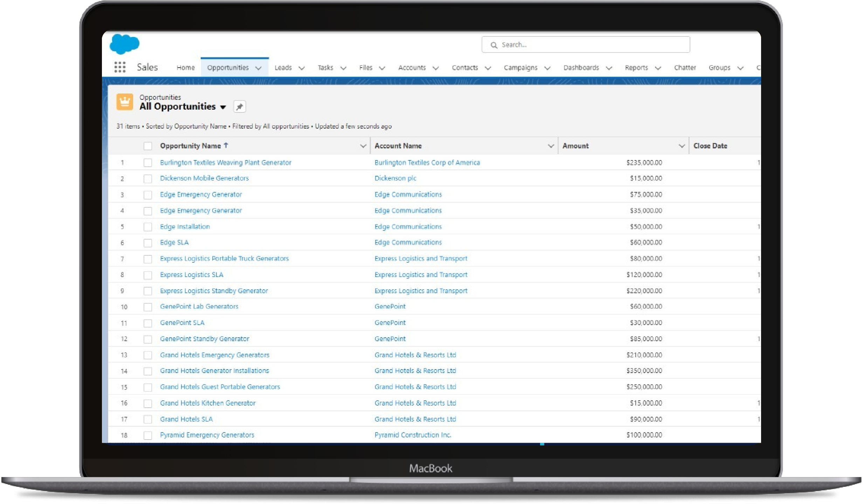The width and height of the screenshot is (863, 504).
Task: Open GenePoint Standby Generator opportunity
Action: (205, 339)
